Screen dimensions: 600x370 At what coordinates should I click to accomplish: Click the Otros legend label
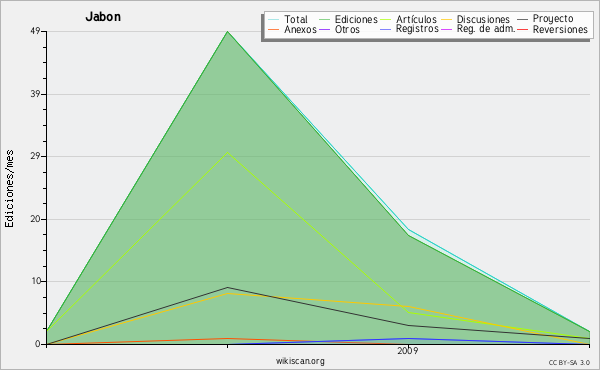(x=347, y=29)
